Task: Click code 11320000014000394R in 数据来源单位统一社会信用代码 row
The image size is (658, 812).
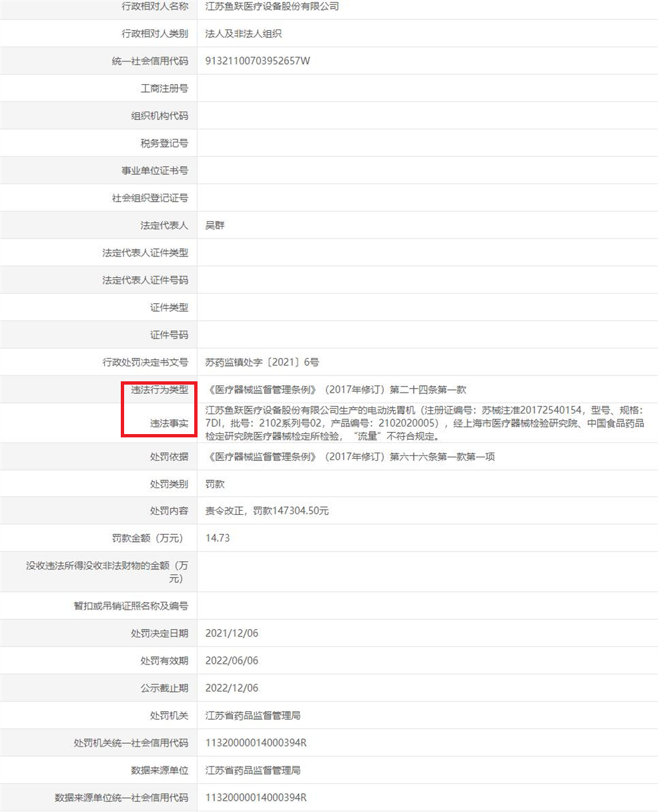Action: pyautogui.click(x=256, y=797)
